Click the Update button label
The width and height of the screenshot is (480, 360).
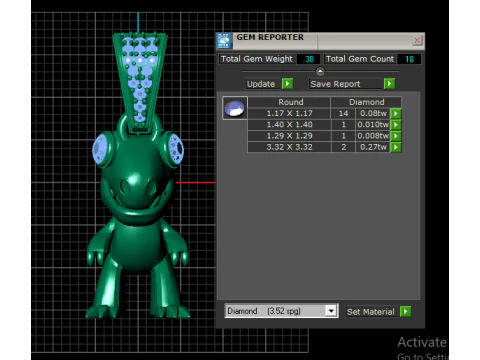point(261,84)
